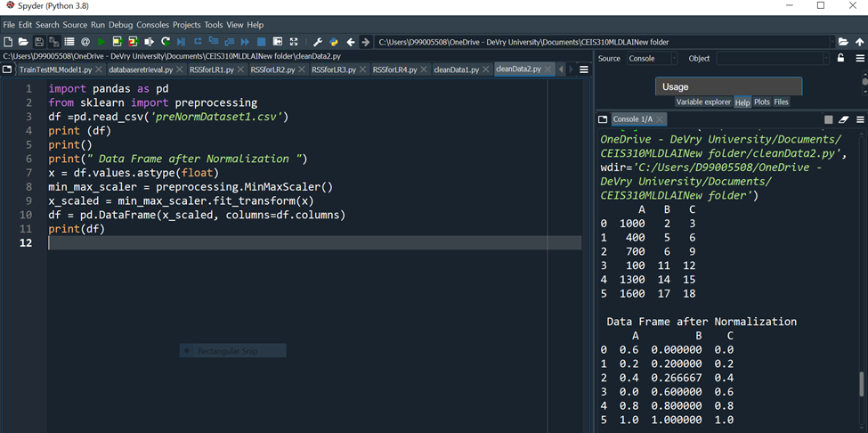Toggle the Help pane lock icon
Image resolution: width=868 pixels, height=433 pixels.
[840, 59]
